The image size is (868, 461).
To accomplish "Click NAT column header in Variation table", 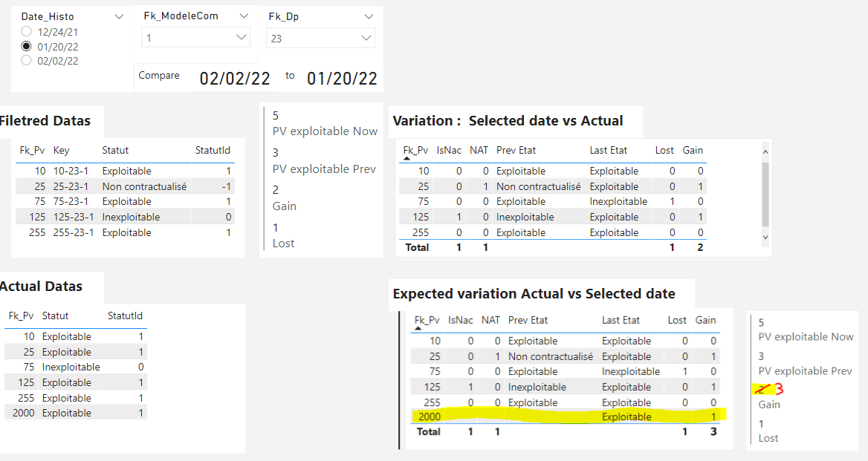I will 479,151.
